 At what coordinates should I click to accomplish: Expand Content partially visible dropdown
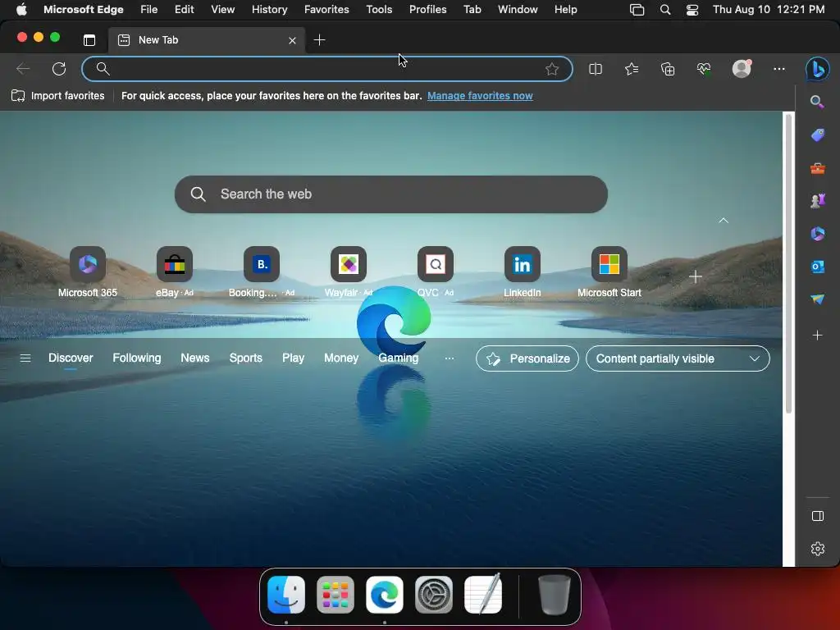(x=678, y=358)
